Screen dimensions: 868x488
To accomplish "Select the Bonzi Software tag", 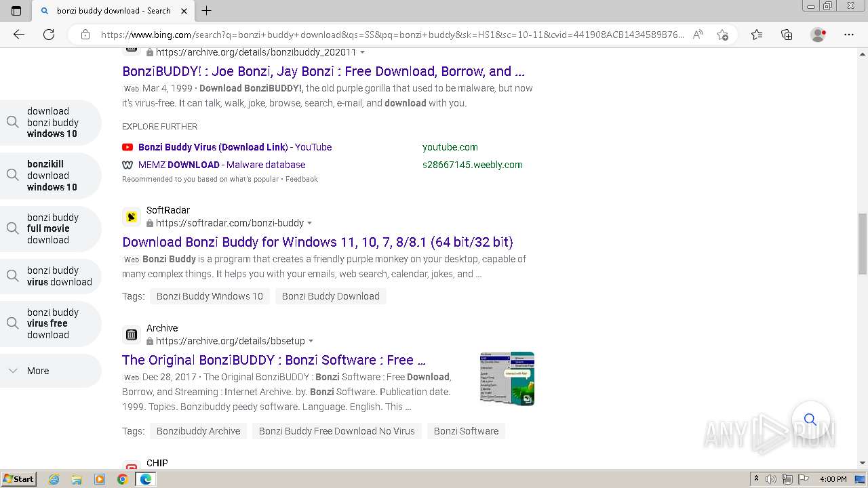I will [466, 431].
